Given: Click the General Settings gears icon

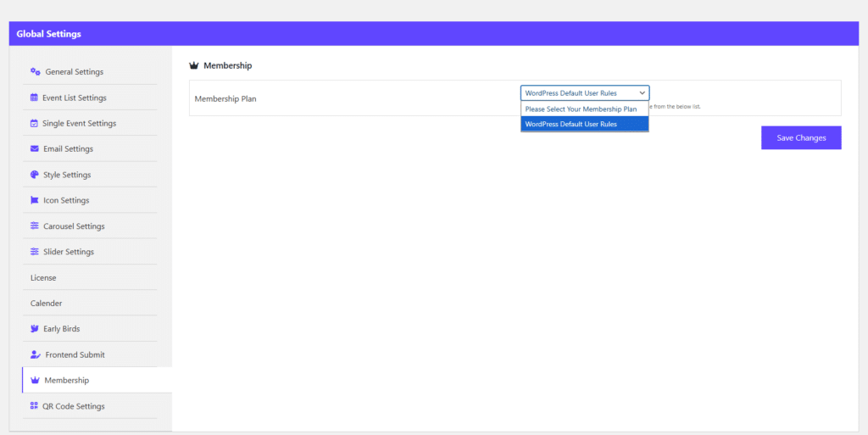Looking at the screenshot, I should click(x=35, y=71).
